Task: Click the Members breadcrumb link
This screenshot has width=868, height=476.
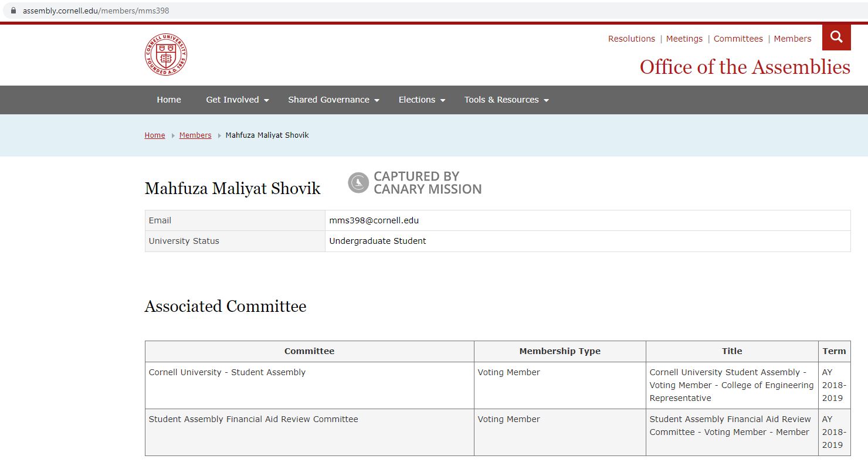Action: [x=195, y=135]
